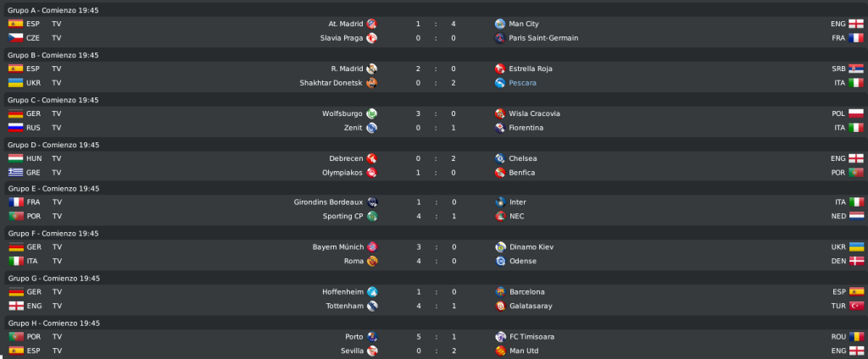This screenshot has height=359, width=868.
Task: Click the Bayern Múnich club badge
Action: [372, 246]
